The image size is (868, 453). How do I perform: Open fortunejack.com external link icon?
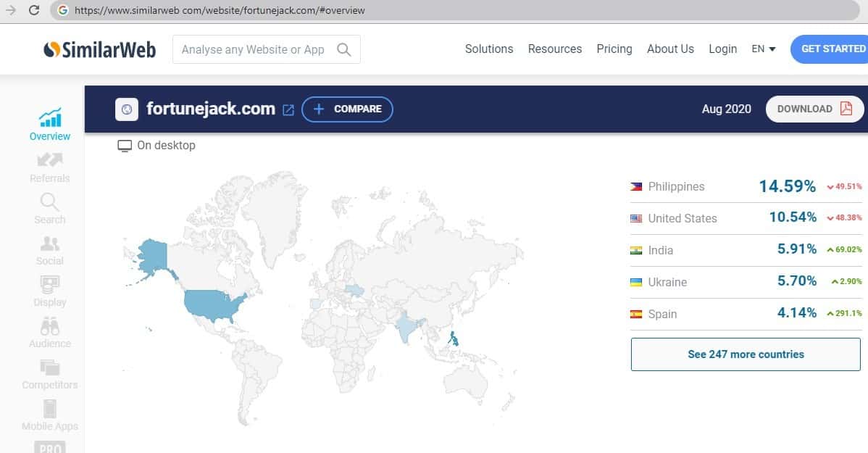[x=288, y=109]
